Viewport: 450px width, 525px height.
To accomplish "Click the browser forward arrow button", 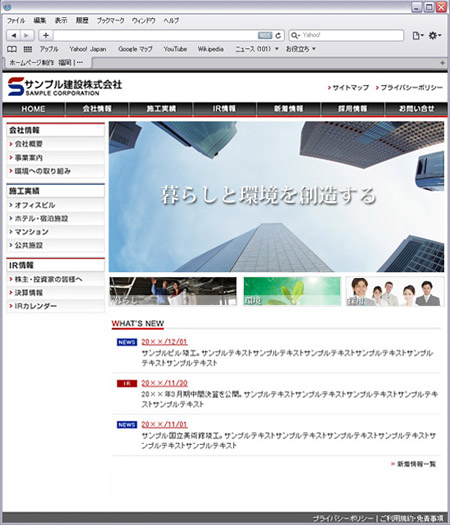I will click(27, 35).
